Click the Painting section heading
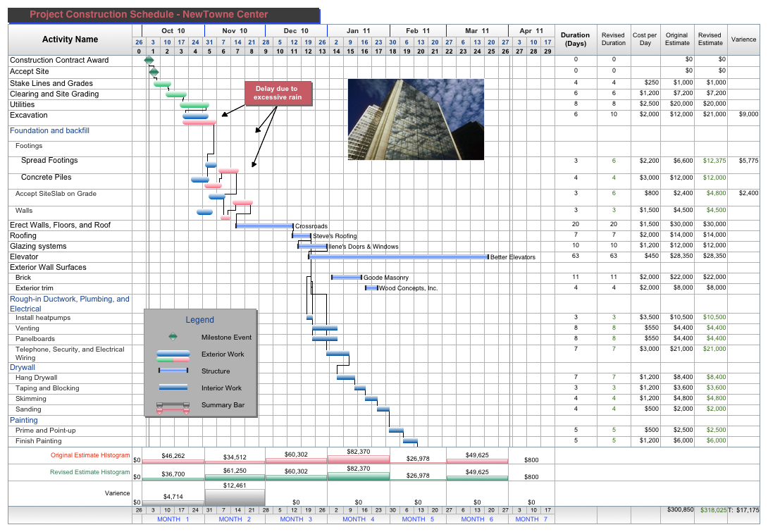 [23, 420]
